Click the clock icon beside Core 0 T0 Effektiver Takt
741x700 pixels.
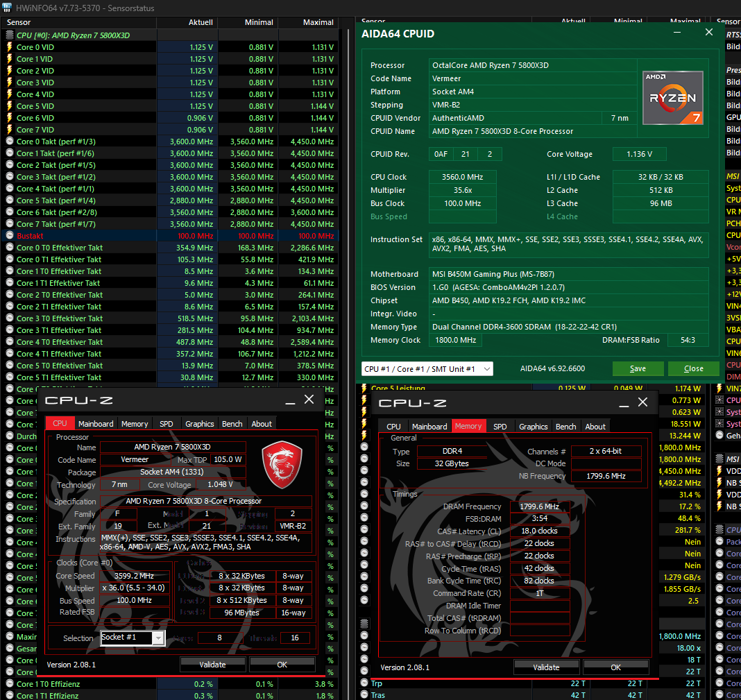pos(10,247)
